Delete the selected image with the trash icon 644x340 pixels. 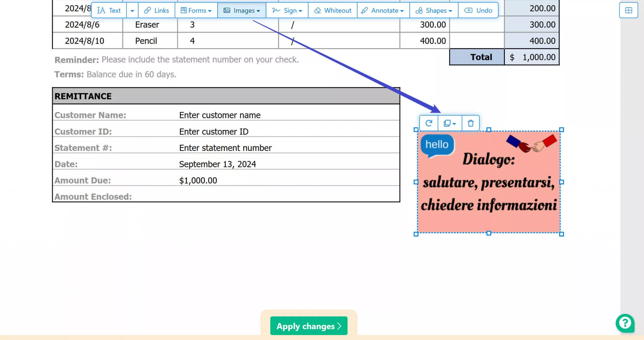(x=470, y=123)
